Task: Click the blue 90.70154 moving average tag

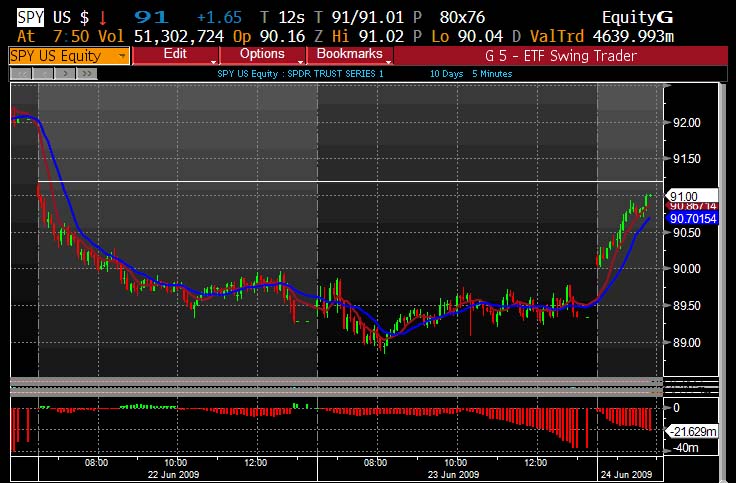Action: (x=692, y=218)
